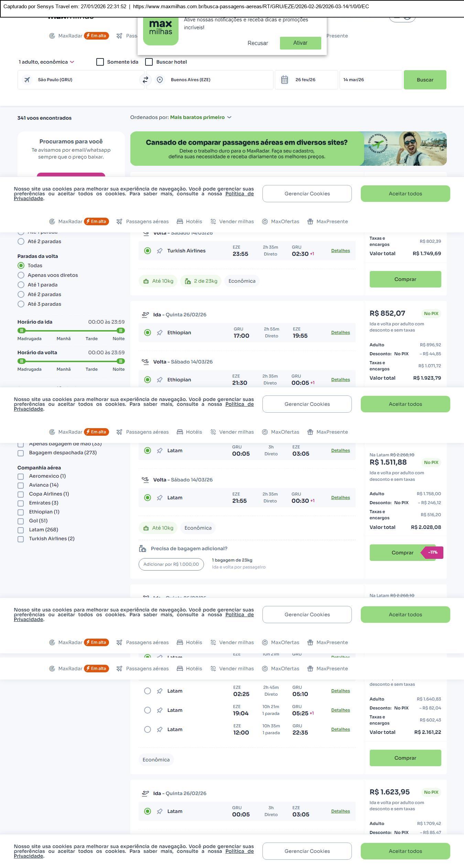Expand the 'Mais baratos primeiro' sort dropdown
The height and width of the screenshot is (868, 464).
[x=201, y=118]
